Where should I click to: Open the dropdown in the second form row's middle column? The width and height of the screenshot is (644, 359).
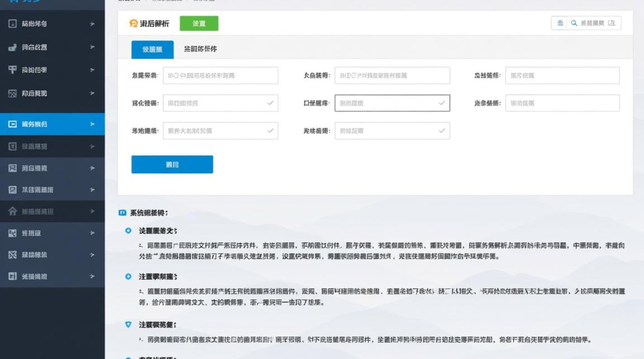tap(392, 103)
